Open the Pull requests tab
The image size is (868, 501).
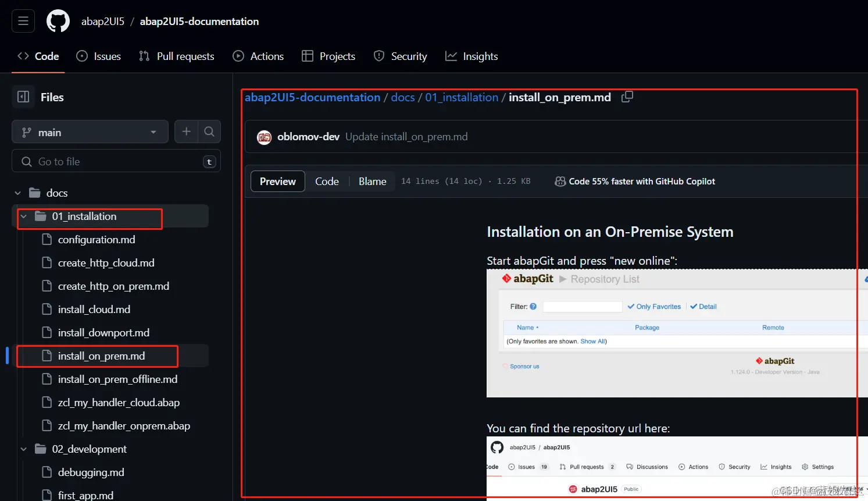(x=177, y=56)
